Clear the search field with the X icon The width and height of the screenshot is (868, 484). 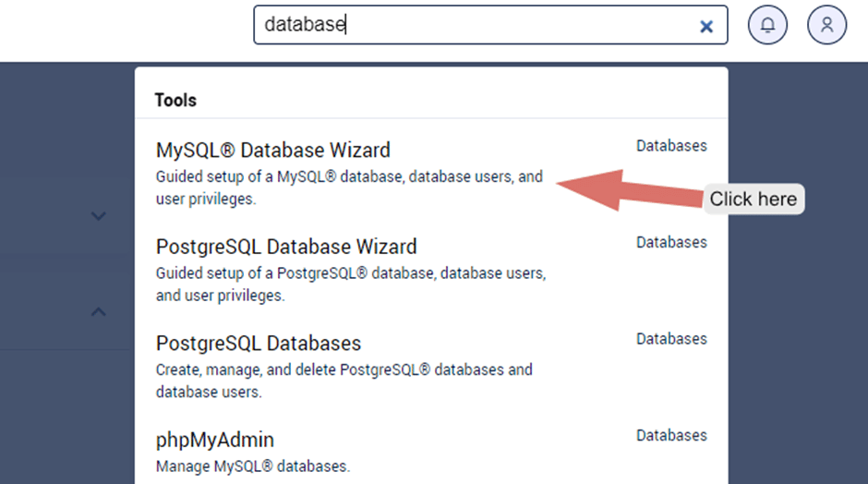click(705, 26)
